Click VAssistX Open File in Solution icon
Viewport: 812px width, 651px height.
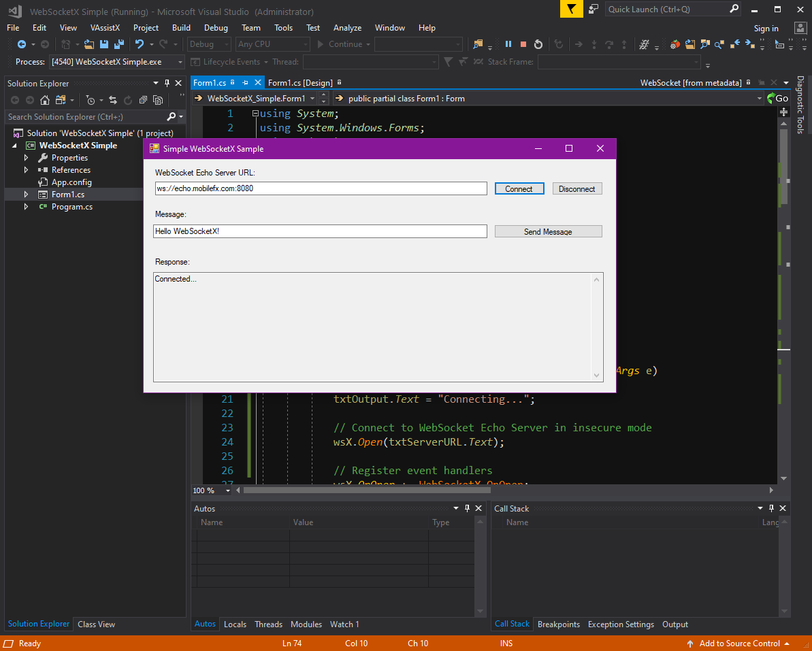click(689, 44)
